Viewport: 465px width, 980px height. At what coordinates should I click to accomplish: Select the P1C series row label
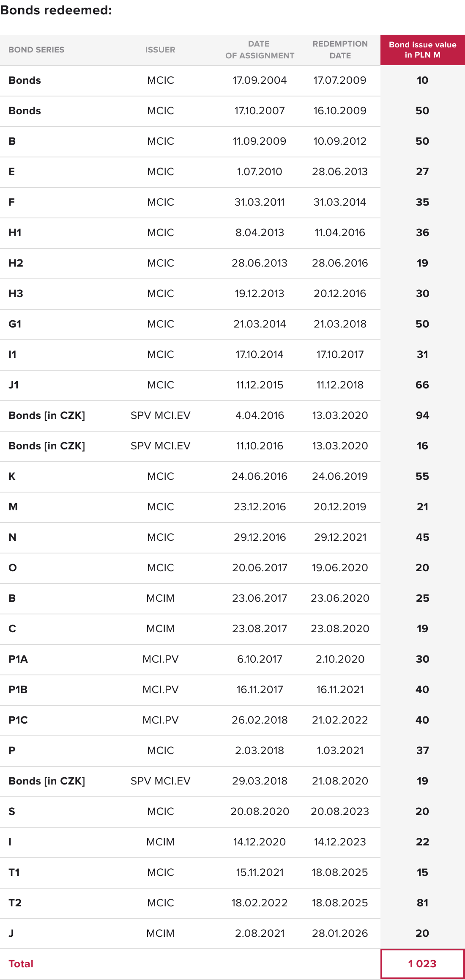click(x=18, y=720)
